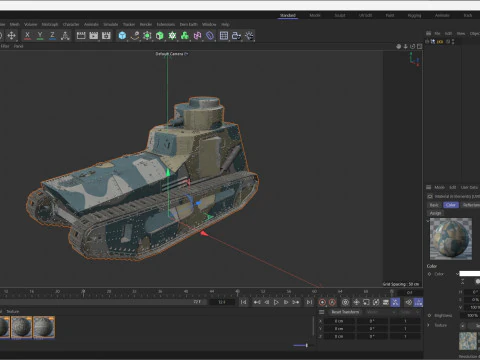480x360 pixels.
Task: Select the Move tool in the toolbar
Action: point(11,35)
